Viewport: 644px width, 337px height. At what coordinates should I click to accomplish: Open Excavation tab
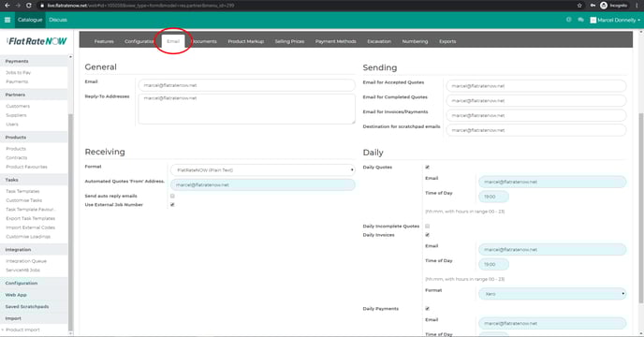379,41
